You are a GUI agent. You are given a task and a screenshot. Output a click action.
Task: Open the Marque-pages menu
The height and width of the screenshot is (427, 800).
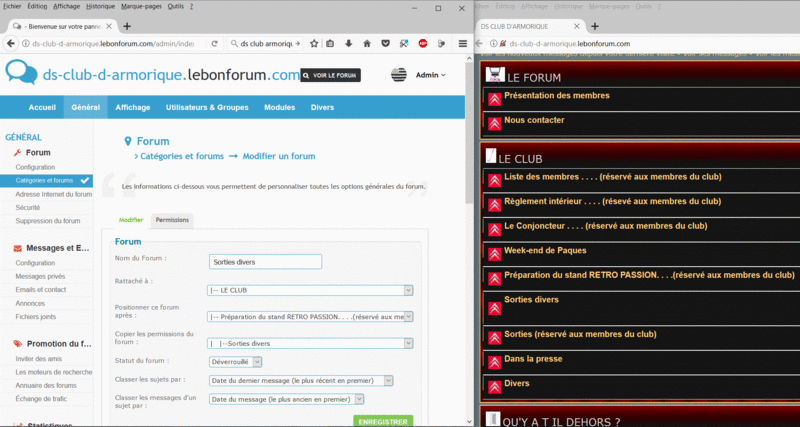[x=141, y=7]
